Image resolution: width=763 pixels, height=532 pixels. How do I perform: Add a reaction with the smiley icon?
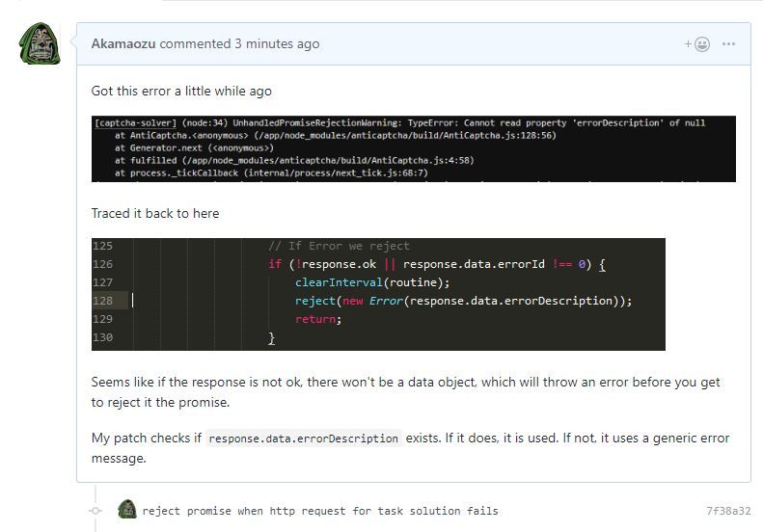(x=697, y=44)
